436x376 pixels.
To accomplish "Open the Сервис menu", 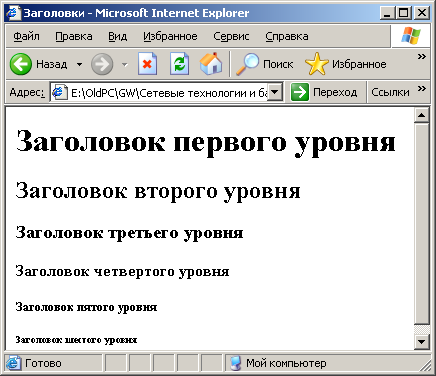I will pyautogui.click(x=231, y=36).
